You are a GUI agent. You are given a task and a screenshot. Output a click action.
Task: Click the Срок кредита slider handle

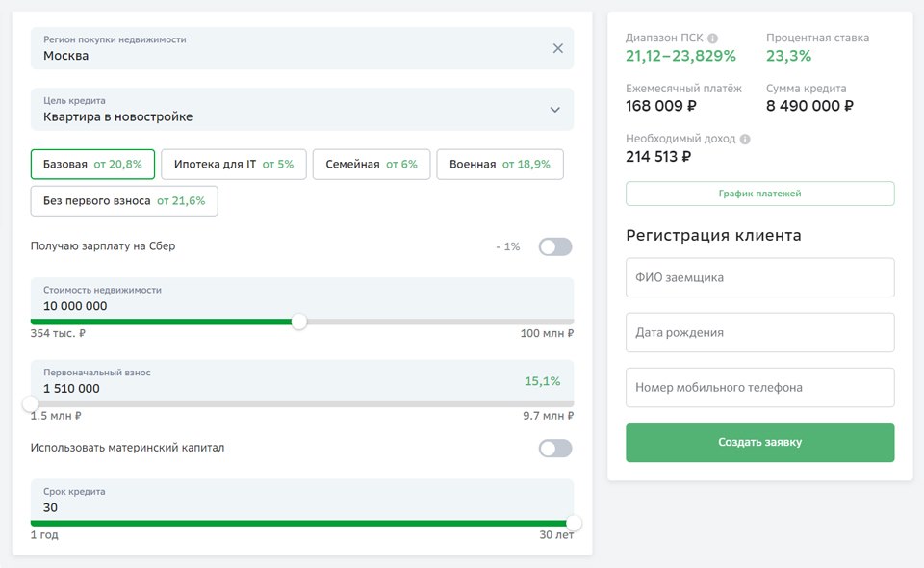pyautogui.click(x=574, y=523)
